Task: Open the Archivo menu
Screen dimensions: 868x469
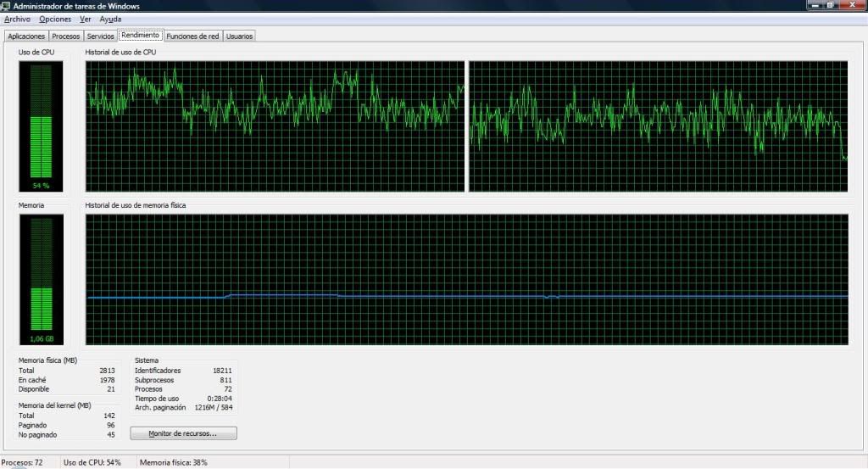Action: click(x=18, y=19)
